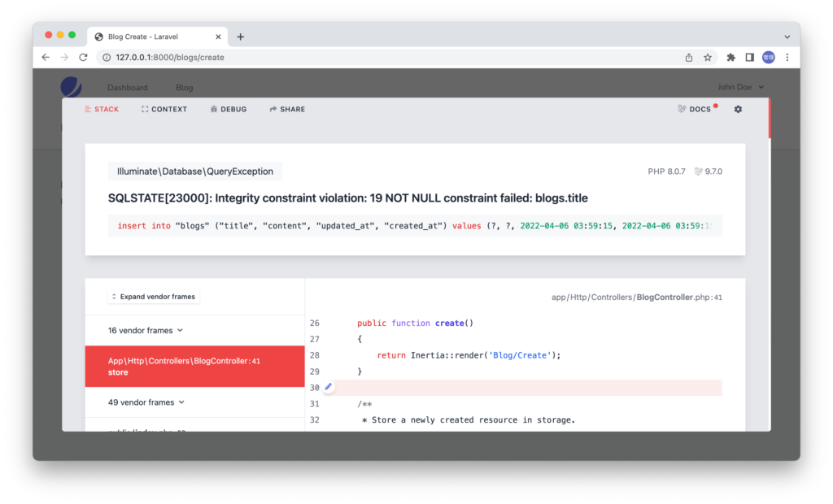Open the Ignition DOCS link

(x=696, y=108)
